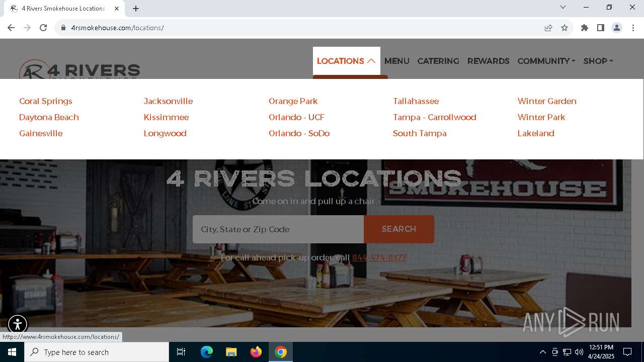
Task: Open the Catering nav item
Action: click(438, 61)
